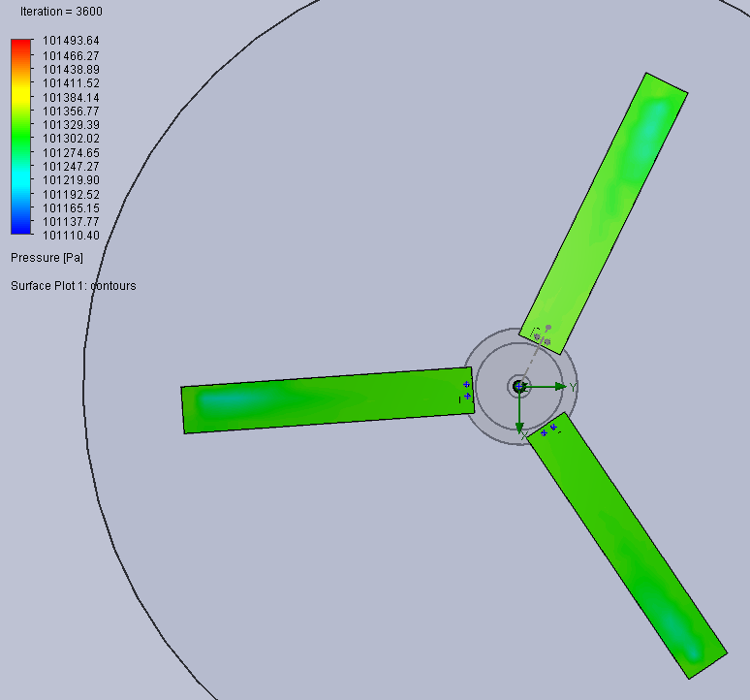Click the minimum legend value 101110.40
The width and height of the screenshot is (750, 700).
(71, 236)
